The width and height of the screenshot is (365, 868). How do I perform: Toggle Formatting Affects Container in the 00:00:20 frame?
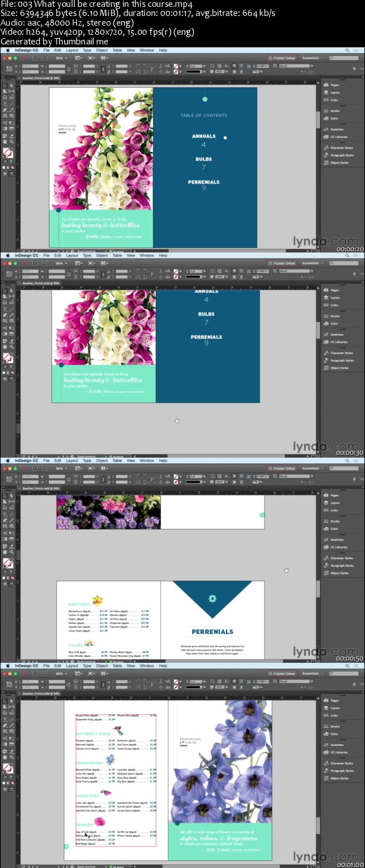click(5, 161)
